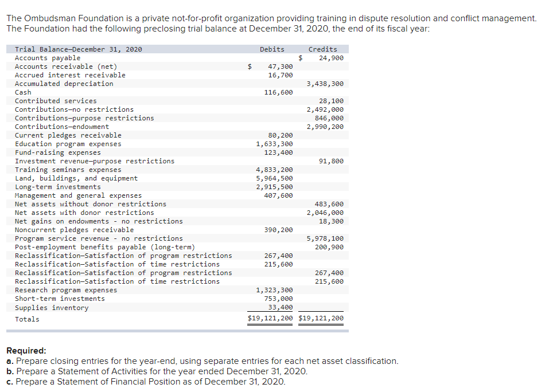
Task: Select the 483,600 credit amount
Action: click(329, 204)
